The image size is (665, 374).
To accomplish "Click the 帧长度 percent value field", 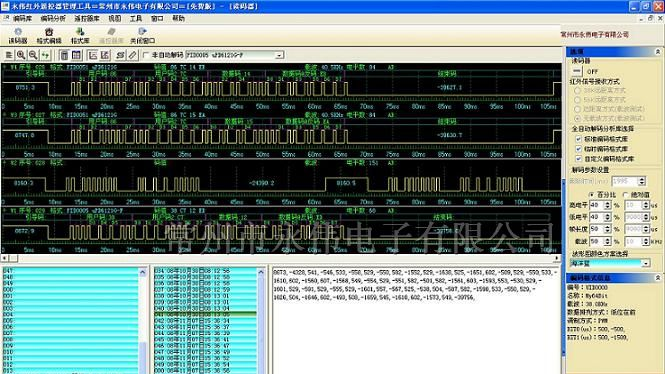I will pos(597,229).
